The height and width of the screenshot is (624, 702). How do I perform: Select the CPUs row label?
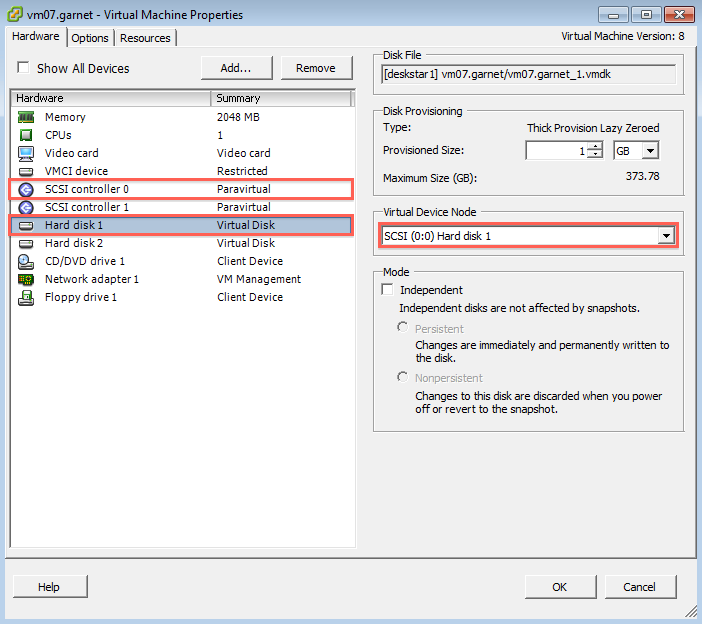click(58, 135)
